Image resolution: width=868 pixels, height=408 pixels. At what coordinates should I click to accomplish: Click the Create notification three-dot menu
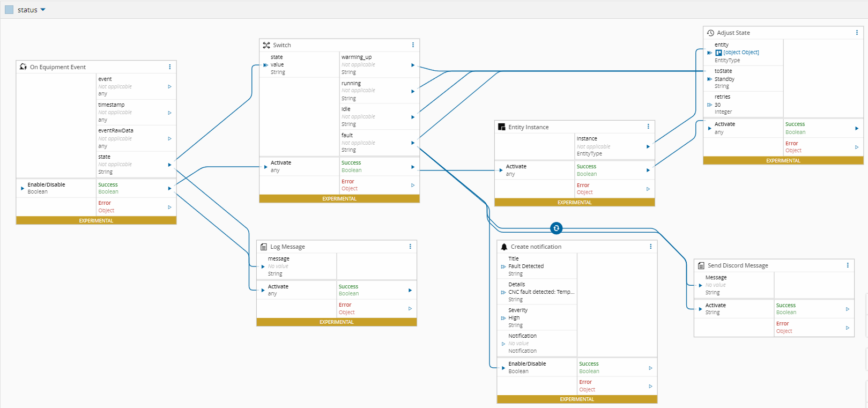651,247
